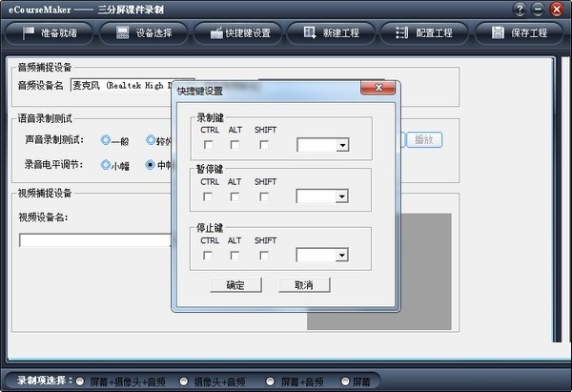572x392 pixels.
Task: Choose 屏幕+摄像头+音频 recording option
Action: 80,382
